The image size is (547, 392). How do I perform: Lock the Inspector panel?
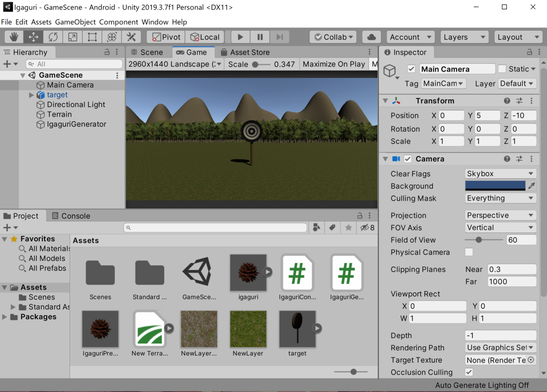[529, 52]
